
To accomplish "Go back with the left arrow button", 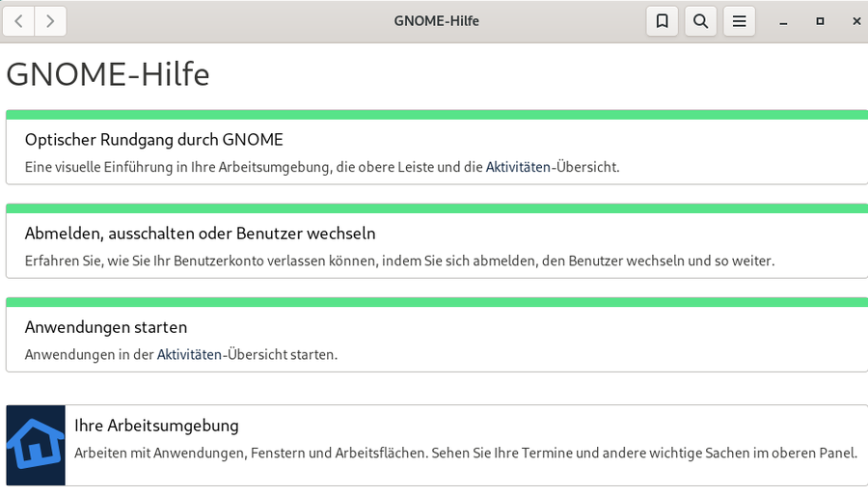I will 19,21.
